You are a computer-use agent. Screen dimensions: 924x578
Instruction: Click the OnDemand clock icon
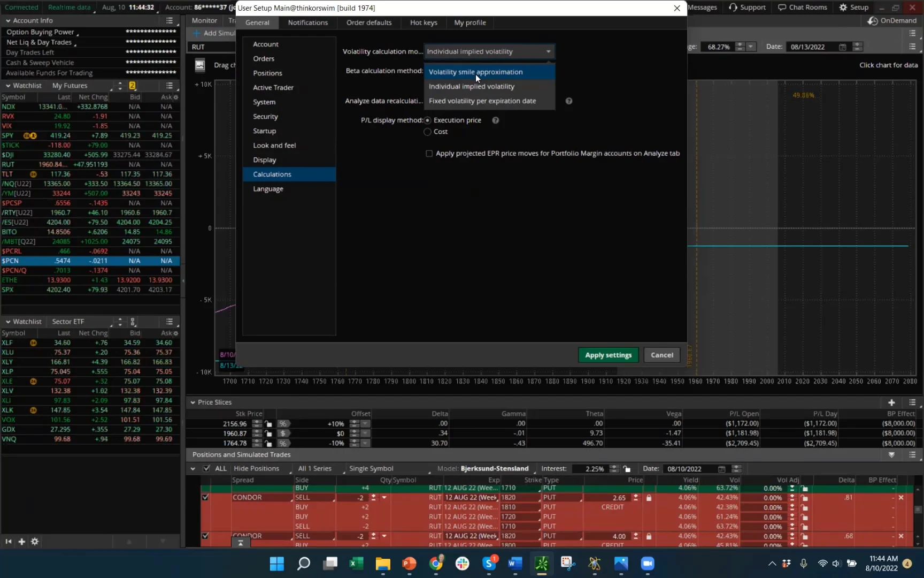click(873, 21)
